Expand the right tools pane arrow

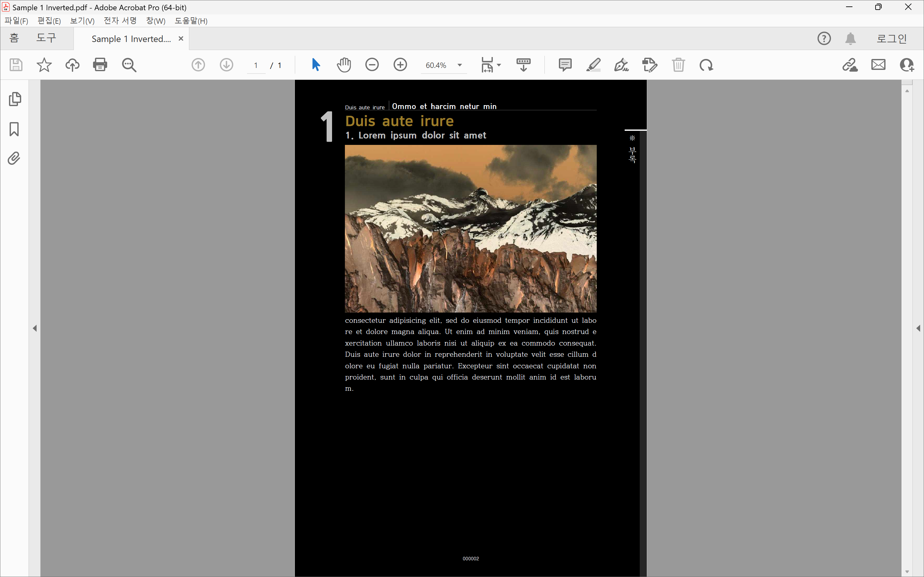point(918,328)
